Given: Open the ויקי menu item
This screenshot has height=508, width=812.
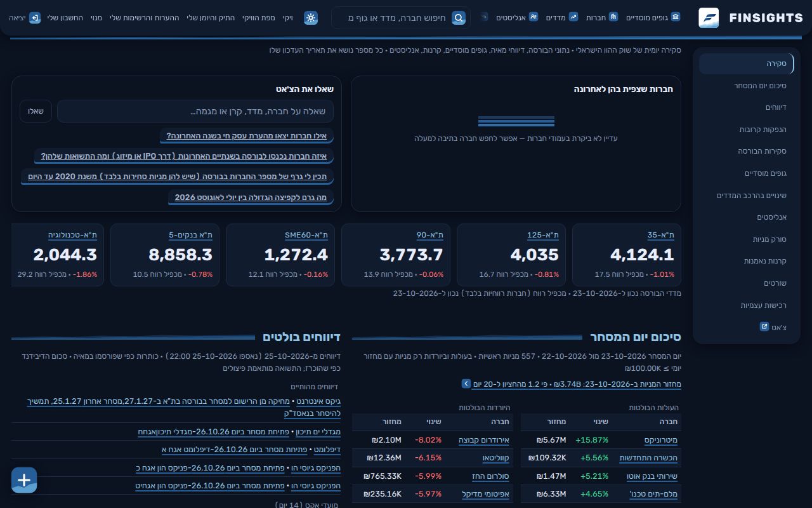Looking at the screenshot, I should pos(288,18).
